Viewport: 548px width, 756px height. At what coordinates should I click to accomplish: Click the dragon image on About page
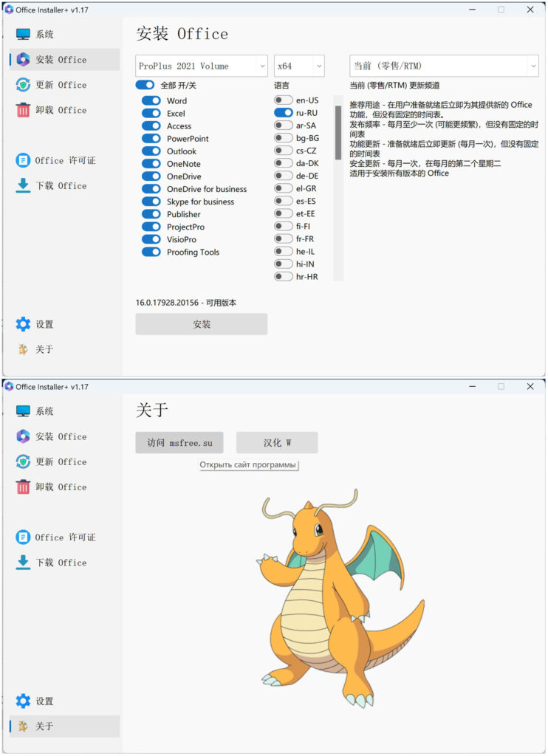pos(340,598)
